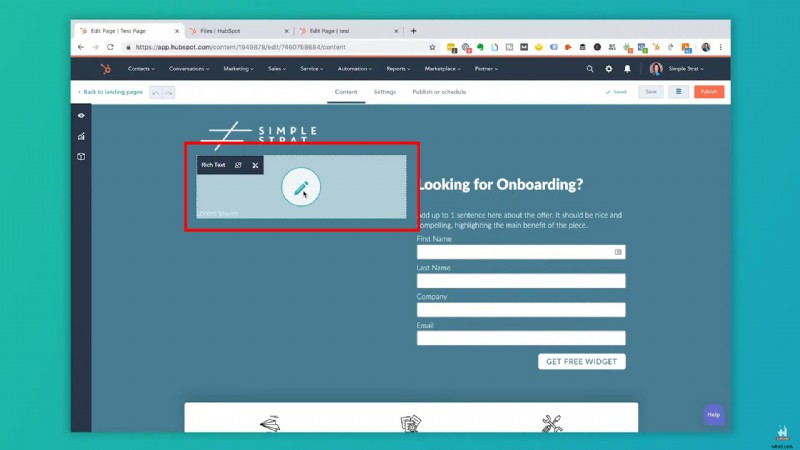Click the orange Publish button
Image resolution: width=800 pixels, height=450 pixels.
(709, 92)
